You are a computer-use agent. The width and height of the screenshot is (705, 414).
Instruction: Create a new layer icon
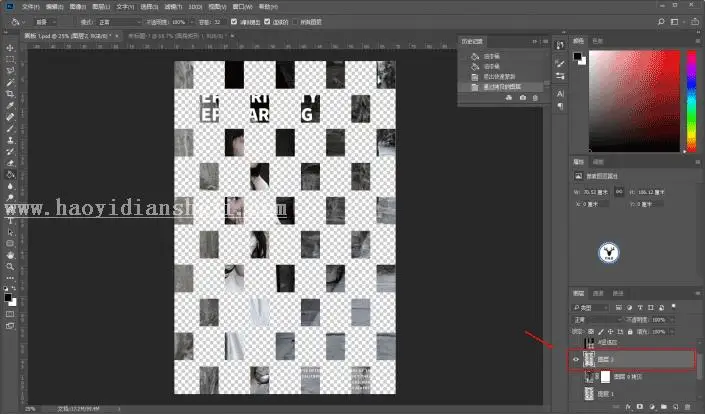coord(676,407)
